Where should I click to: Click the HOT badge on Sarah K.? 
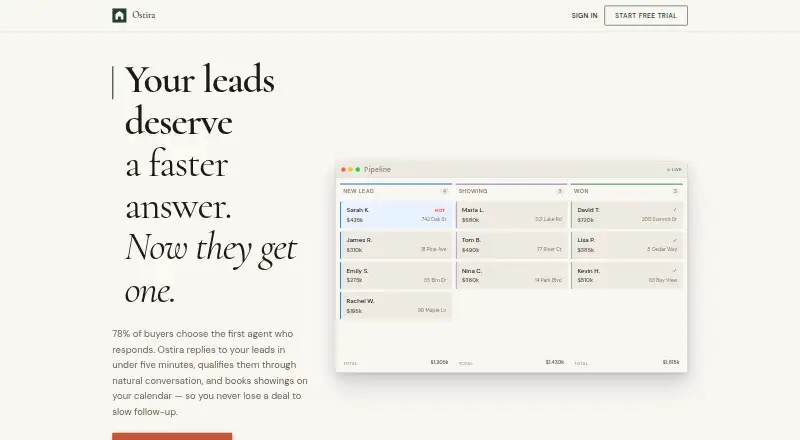click(440, 210)
